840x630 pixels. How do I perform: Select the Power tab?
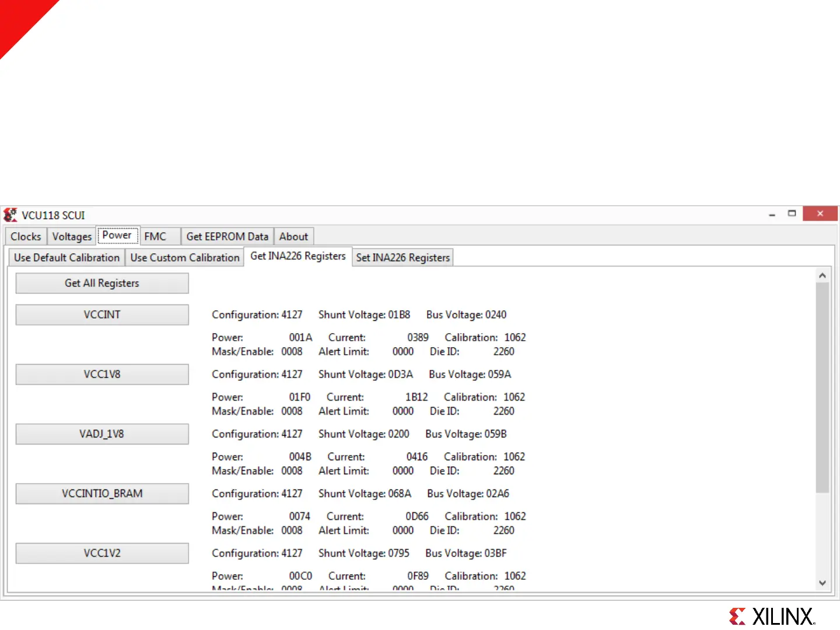pos(117,235)
